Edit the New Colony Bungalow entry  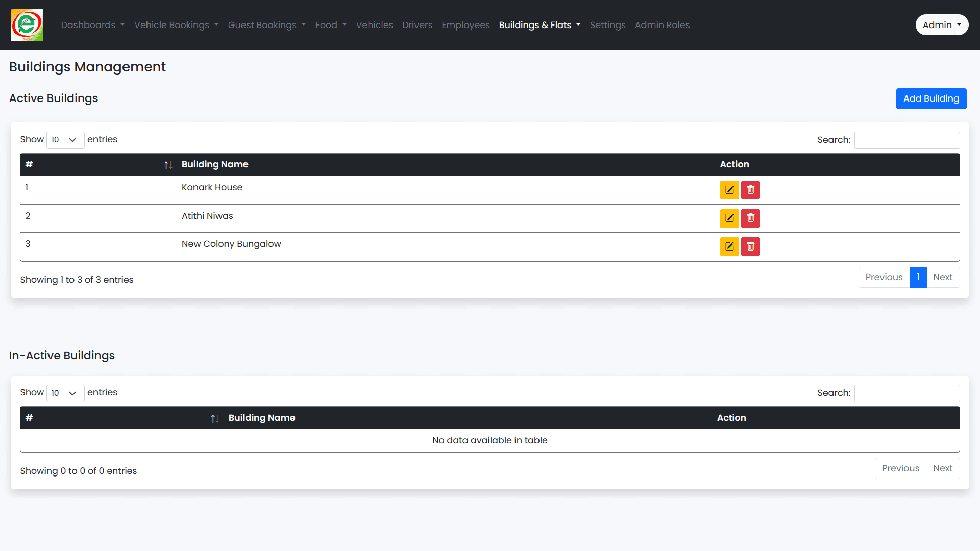tap(729, 246)
